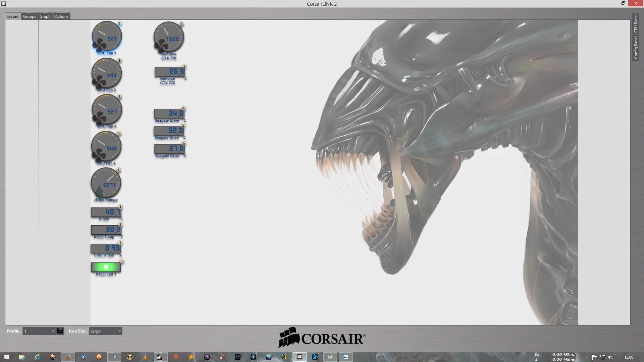644x362 pixels.
Task: Click the H100i Temp readout
Action: tap(106, 230)
